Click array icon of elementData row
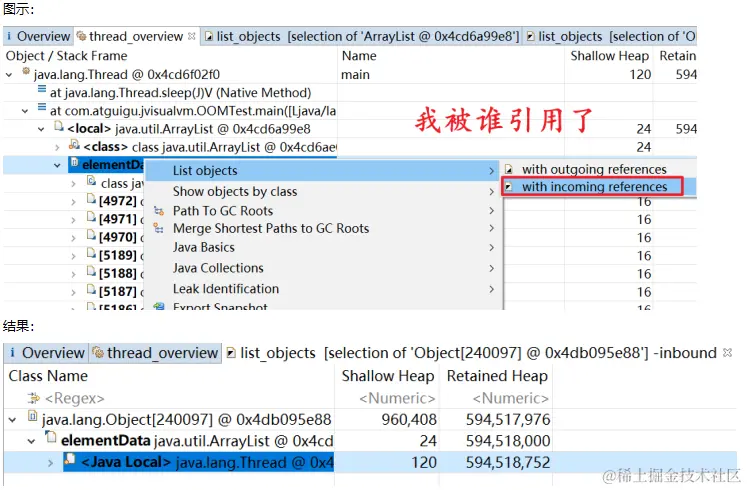The height and width of the screenshot is (490, 747). pos(74,162)
